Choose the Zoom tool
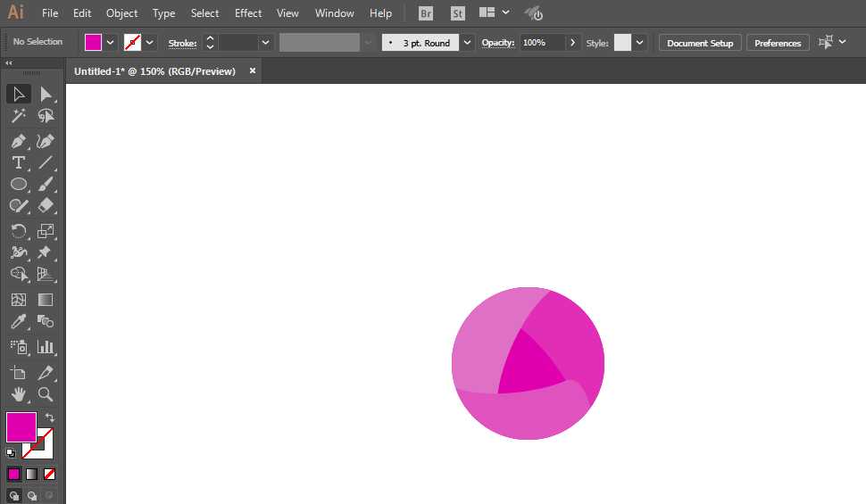The height and width of the screenshot is (504, 866). point(46,393)
